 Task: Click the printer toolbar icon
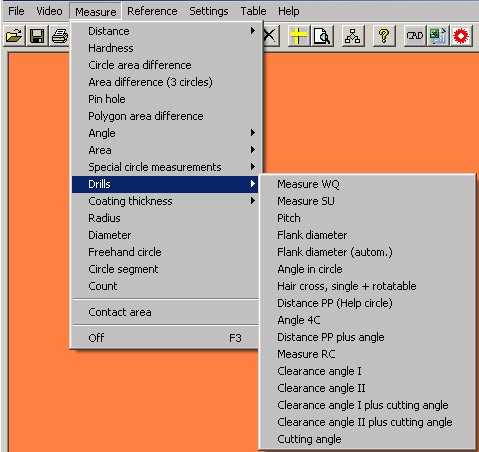click(x=59, y=36)
